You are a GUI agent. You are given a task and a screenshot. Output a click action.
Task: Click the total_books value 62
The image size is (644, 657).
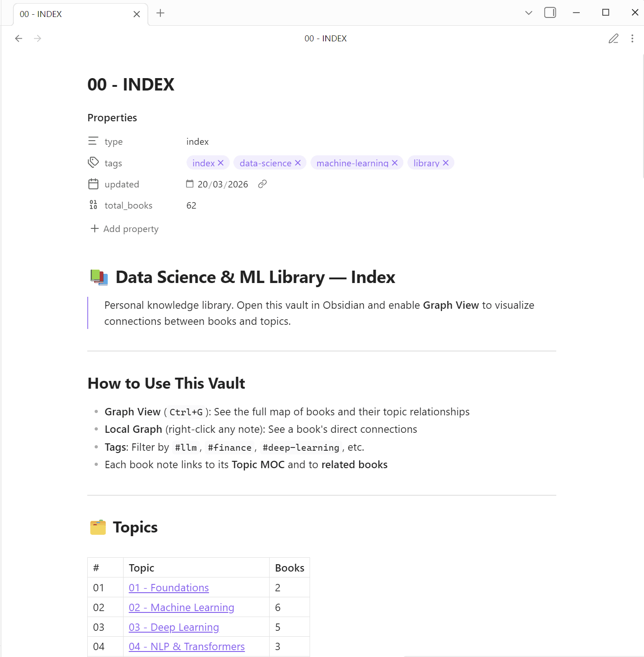pos(191,205)
